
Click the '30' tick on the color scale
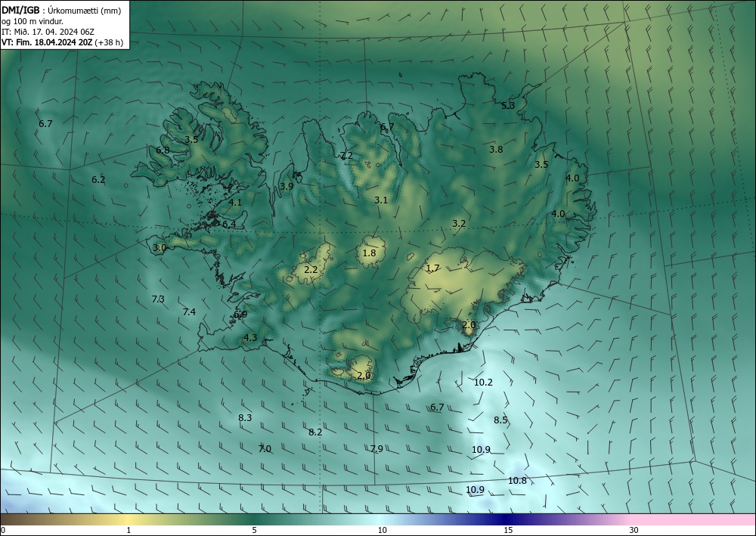[634, 531]
